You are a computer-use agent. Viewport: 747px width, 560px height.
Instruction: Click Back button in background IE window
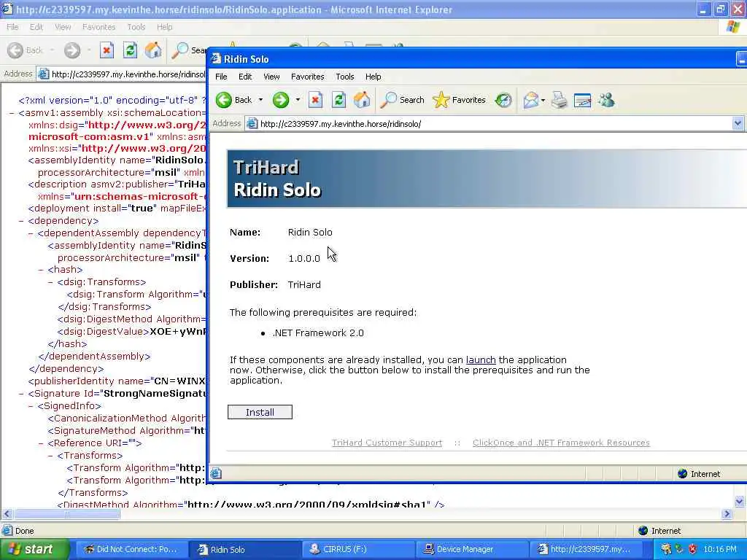pyautogui.click(x=26, y=50)
